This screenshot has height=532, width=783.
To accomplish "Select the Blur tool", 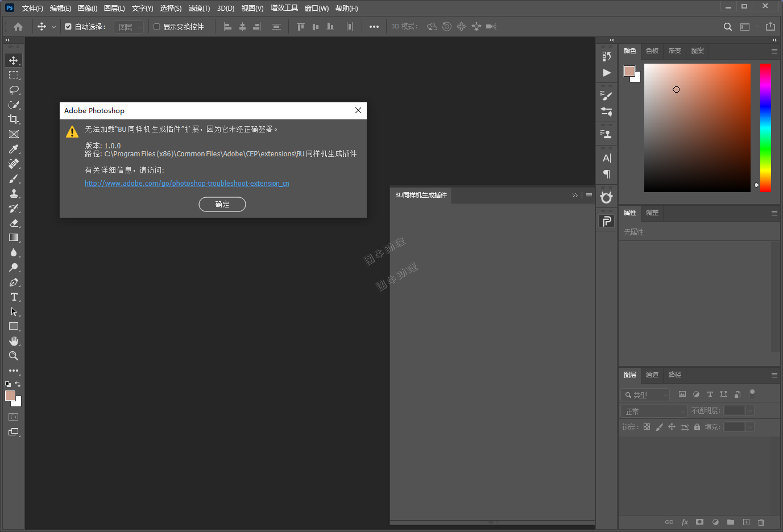I will pyautogui.click(x=14, y=252).
